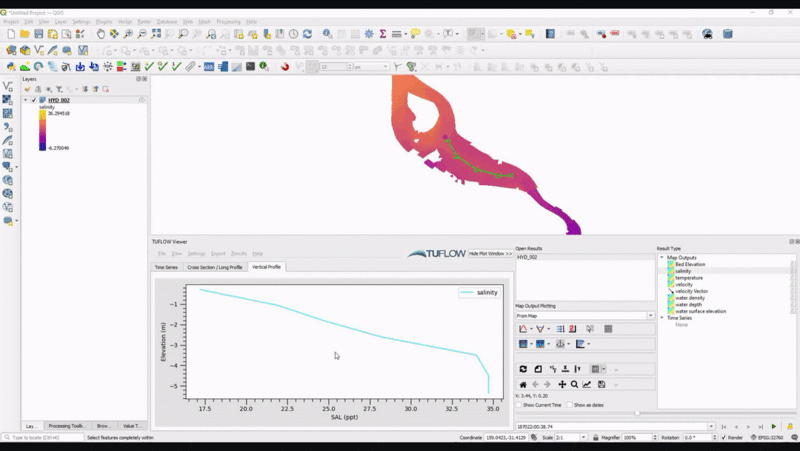
Task: Select the plot Pan tool
Action: pyautogui.click(x=562, y=384)
